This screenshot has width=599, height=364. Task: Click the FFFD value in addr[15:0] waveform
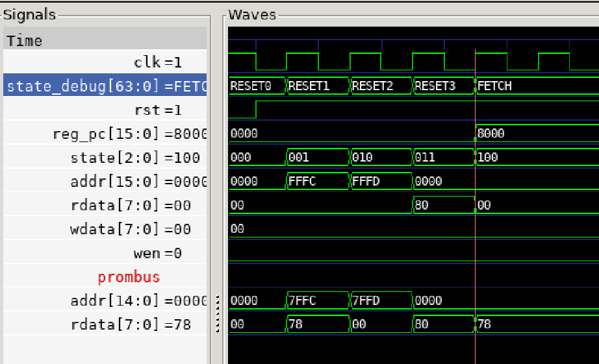point(366,181)
